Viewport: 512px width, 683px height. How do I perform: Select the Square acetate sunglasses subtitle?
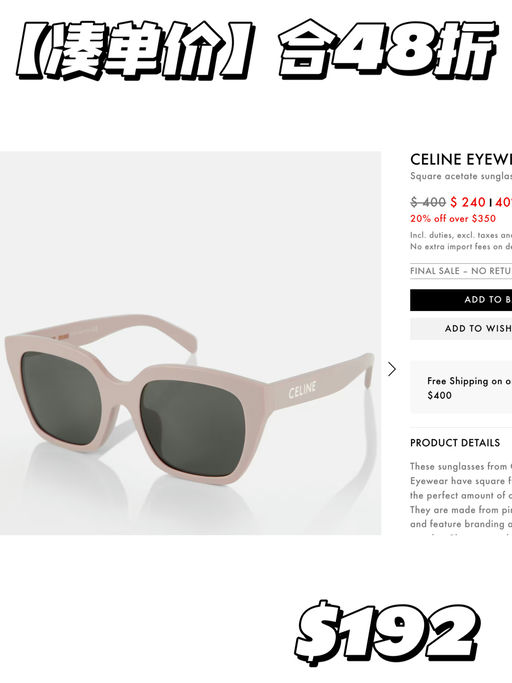point(461,176)
